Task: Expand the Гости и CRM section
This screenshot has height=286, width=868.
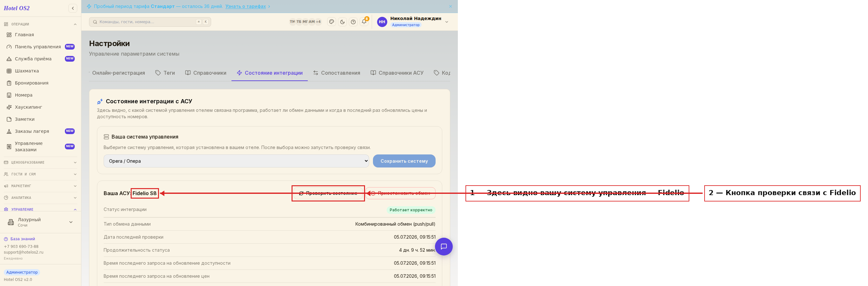Action: coord(40,174)
